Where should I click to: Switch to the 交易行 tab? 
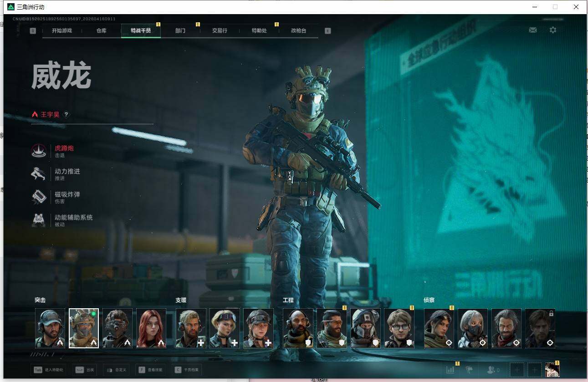(x=220, y=31)
